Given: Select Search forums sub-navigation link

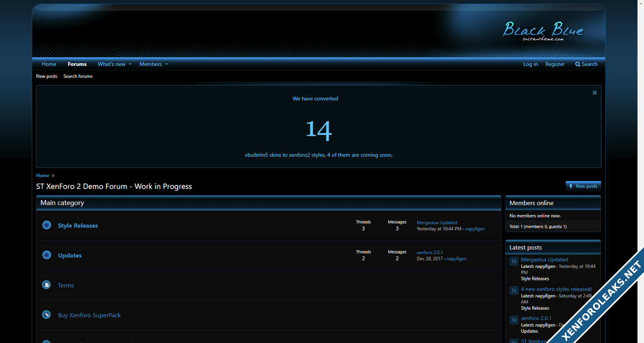Looking at the screenshot, I should (78, 77).
